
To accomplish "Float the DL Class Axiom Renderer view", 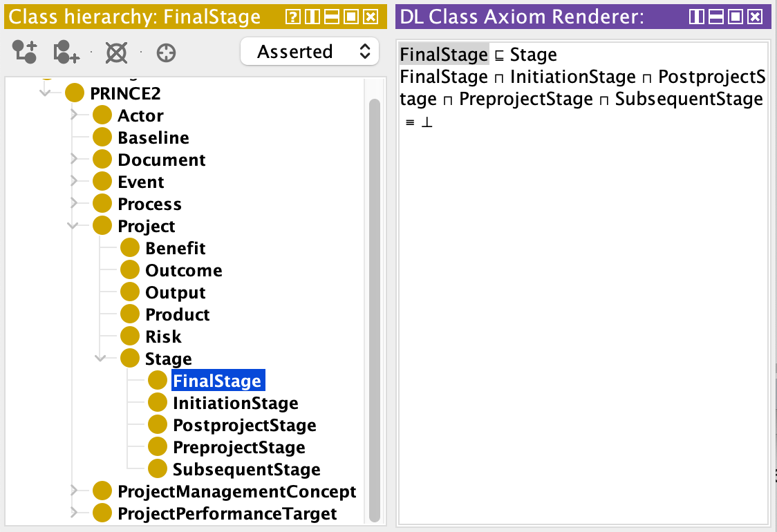I will (736, 17).
